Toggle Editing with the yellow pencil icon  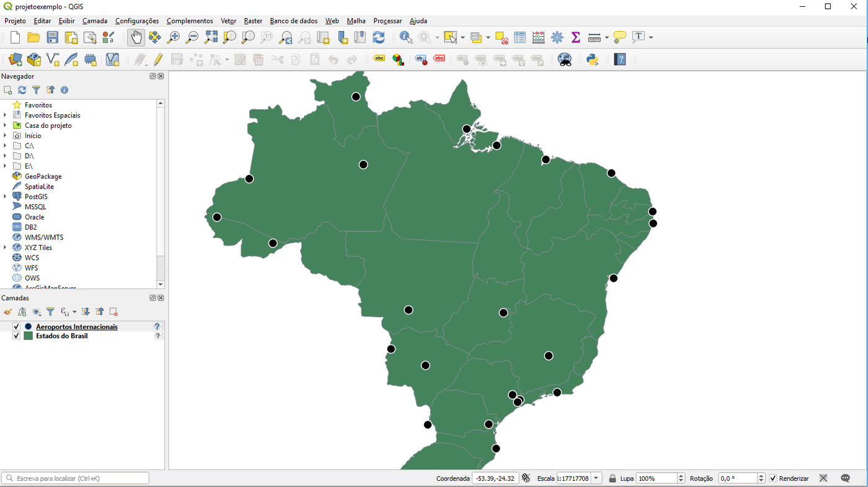click(159, 60)
